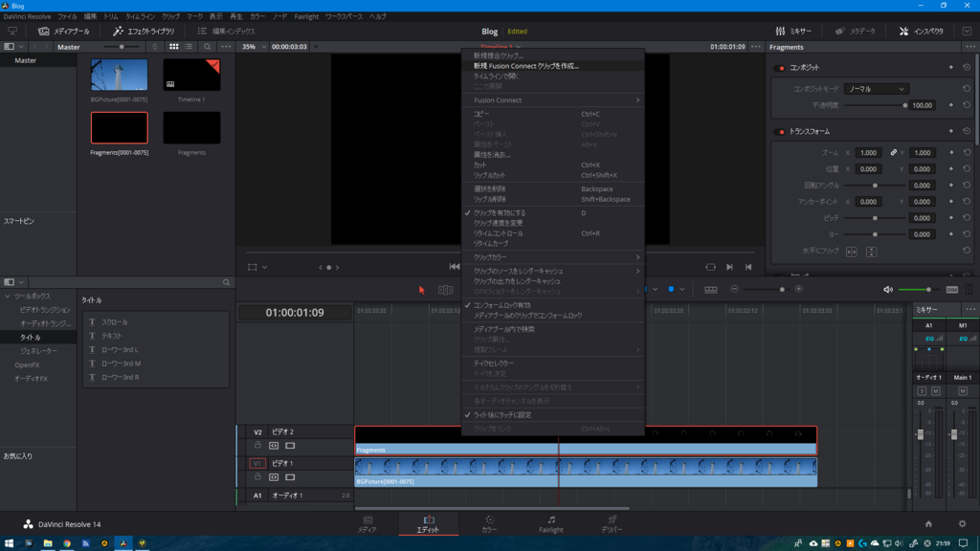980x551 pixels.
Task: Select タイトル category in effects library
Action: click(30, 338)
